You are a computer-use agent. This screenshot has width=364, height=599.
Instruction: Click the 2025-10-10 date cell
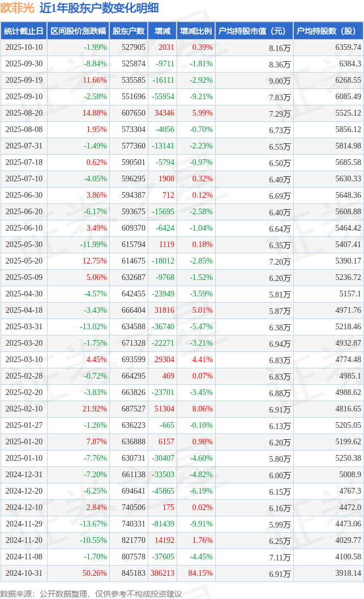(x=24, y=48)
